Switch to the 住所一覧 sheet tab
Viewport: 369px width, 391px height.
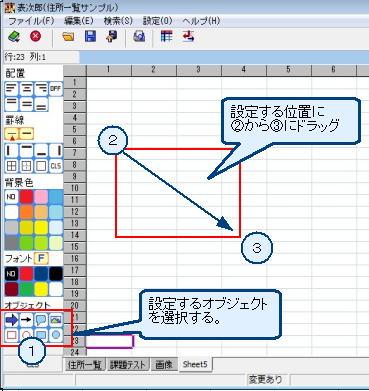click(85, 365)
